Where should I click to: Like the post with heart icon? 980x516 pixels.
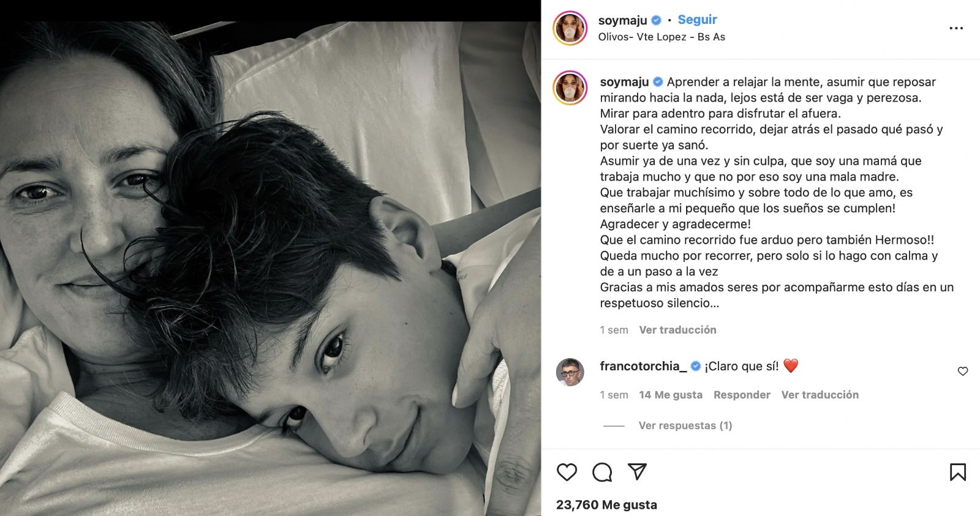[567, 472]
